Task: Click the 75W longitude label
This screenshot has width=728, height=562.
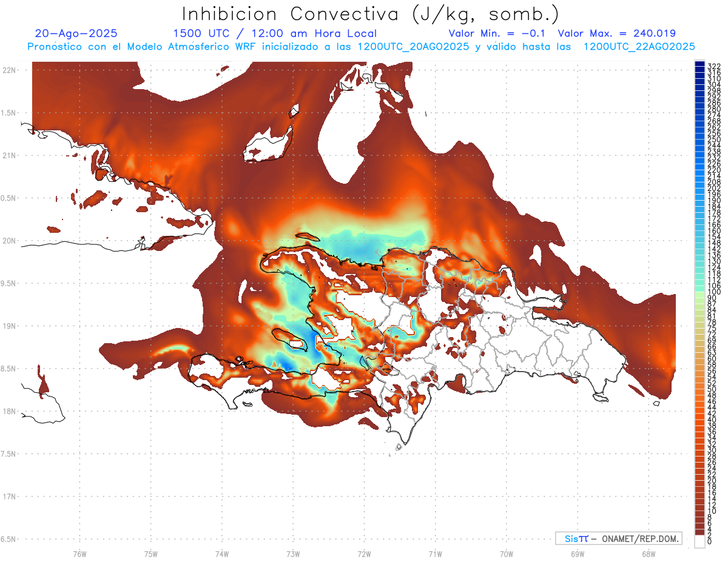Action: coord(151,554)
